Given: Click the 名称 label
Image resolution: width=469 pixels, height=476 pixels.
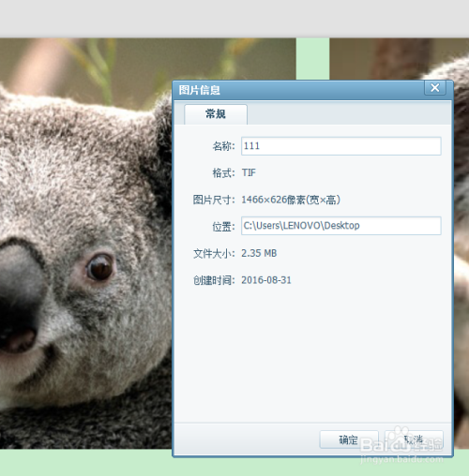Looking at the screenshot, I should click(223, 146).
